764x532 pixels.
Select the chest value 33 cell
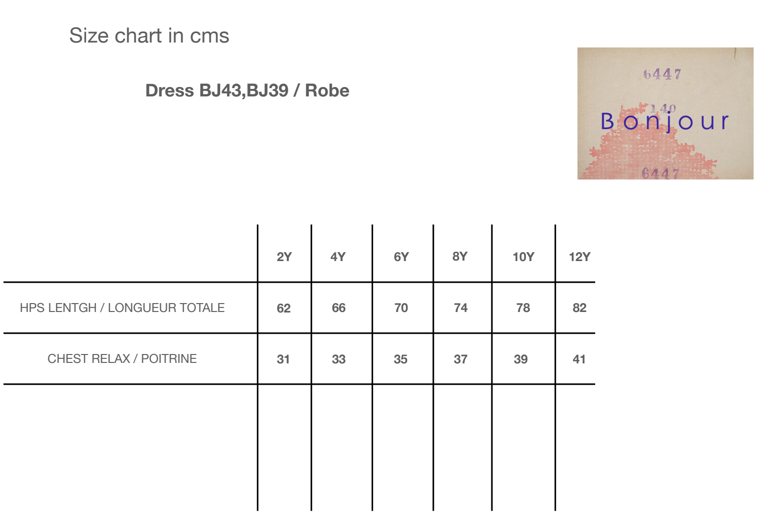tap(338, 359)
